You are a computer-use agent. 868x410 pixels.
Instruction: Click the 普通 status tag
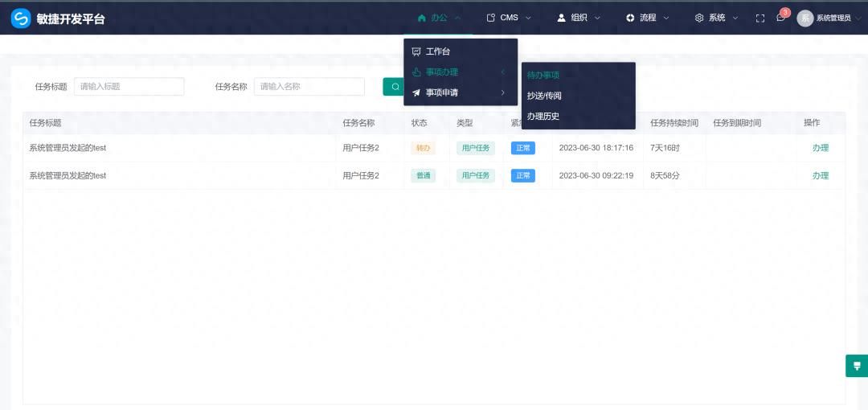pyautogui.click(x=423, y=175)
